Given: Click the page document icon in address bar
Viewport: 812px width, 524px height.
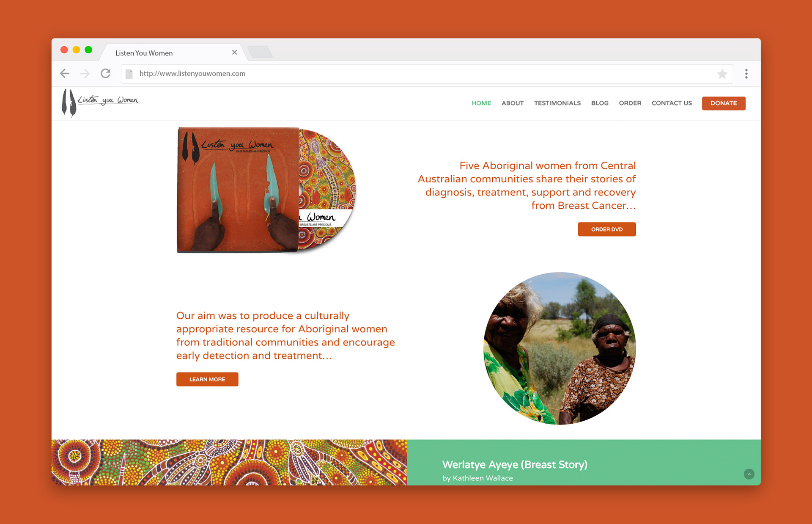Looking at the screenshot, I should click(x=129, y=74).
